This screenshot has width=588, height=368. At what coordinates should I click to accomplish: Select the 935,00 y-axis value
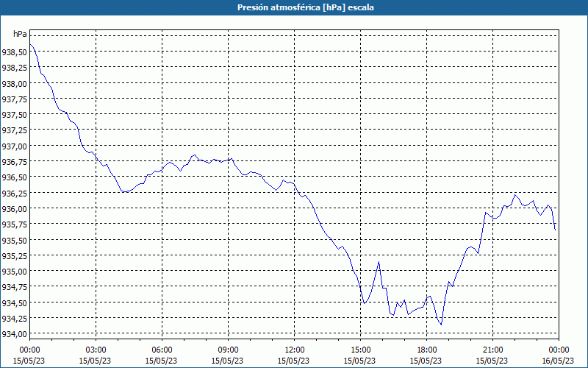click(14, 271)
